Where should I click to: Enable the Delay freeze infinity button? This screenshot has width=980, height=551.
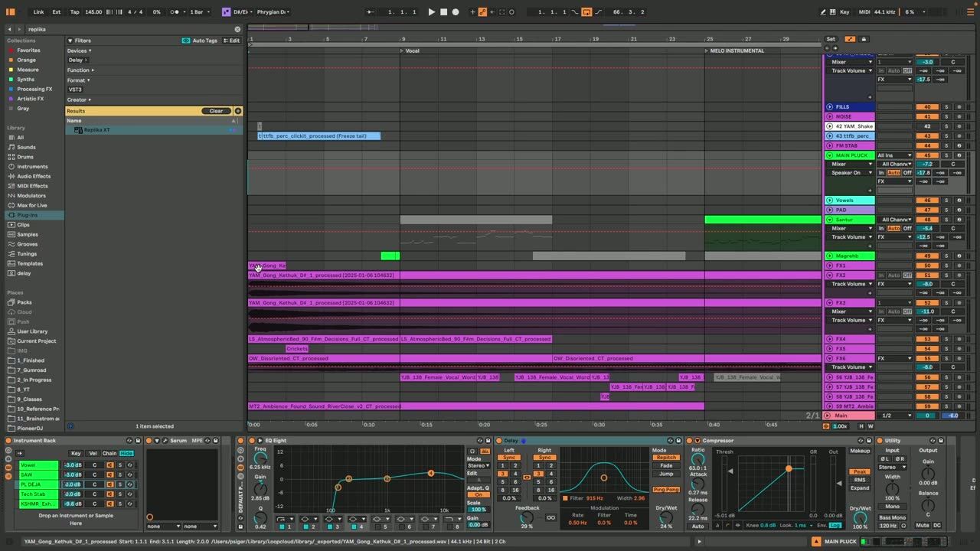point(550,517)
